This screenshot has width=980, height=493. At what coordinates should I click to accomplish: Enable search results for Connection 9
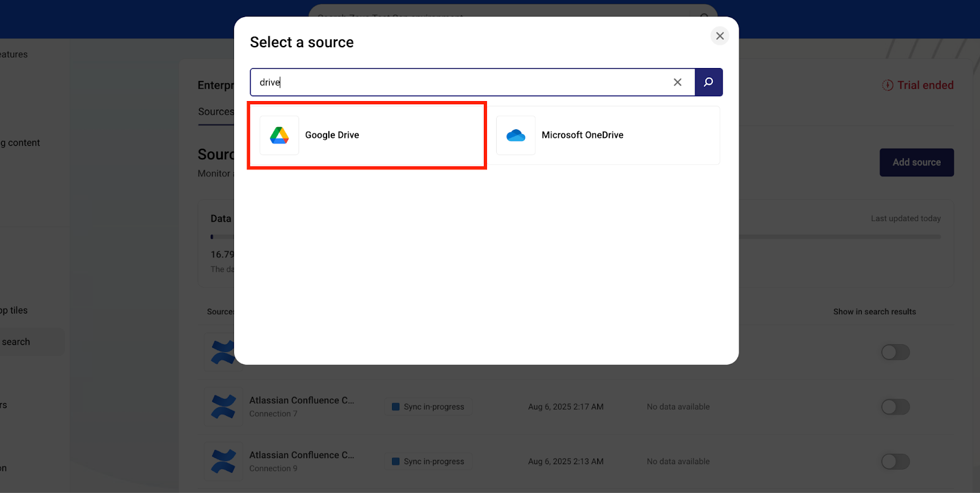[x=895, y=461]
